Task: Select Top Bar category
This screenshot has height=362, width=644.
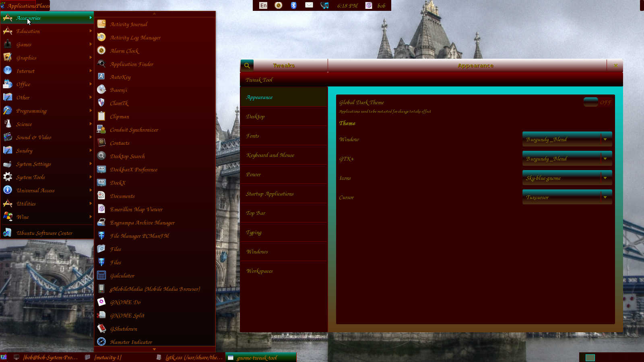Action: coord(284,213)
